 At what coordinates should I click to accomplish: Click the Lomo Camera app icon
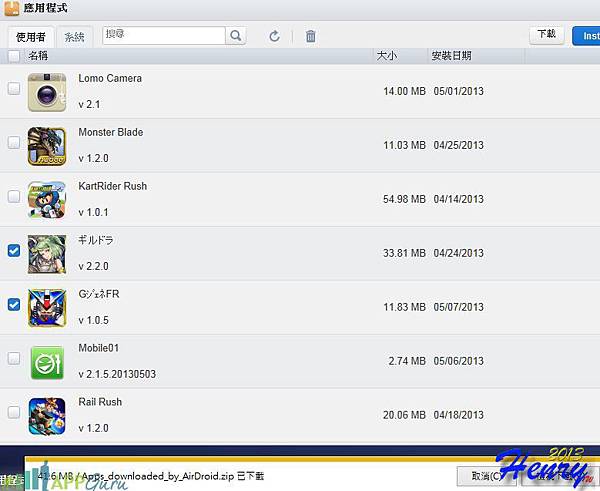(x=47, y=92)
